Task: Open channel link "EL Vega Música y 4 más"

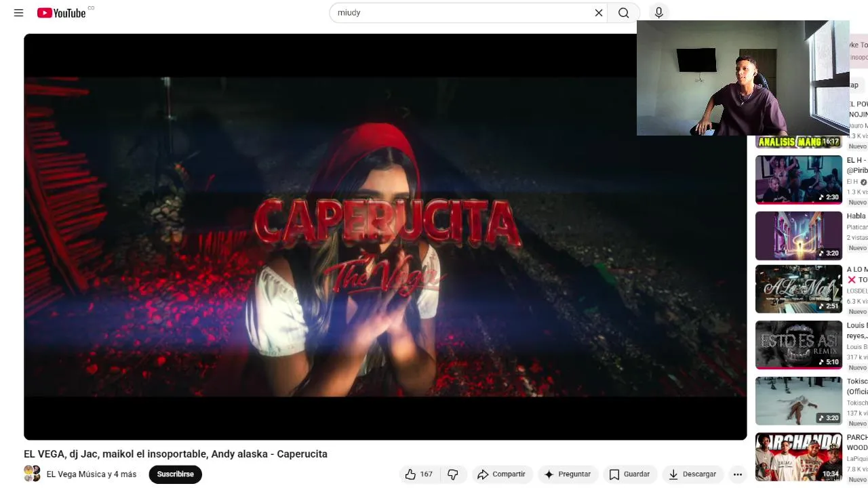Action: click(92, 474)
